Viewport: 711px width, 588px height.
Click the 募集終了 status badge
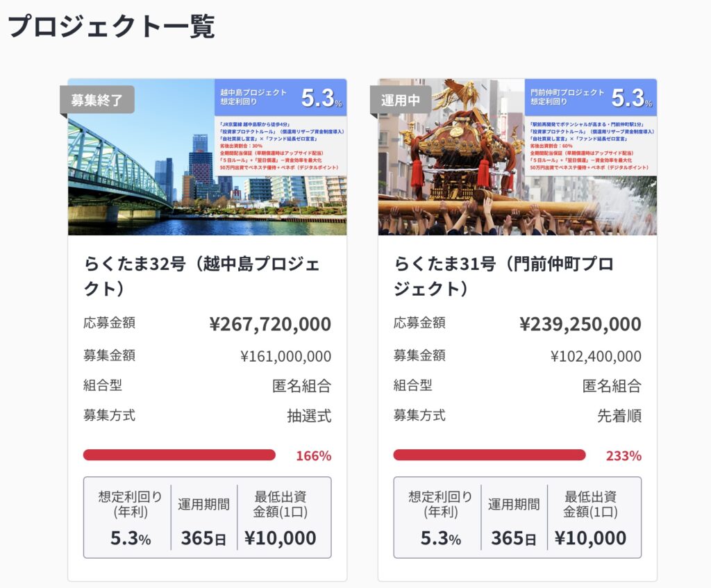(97, 100)
